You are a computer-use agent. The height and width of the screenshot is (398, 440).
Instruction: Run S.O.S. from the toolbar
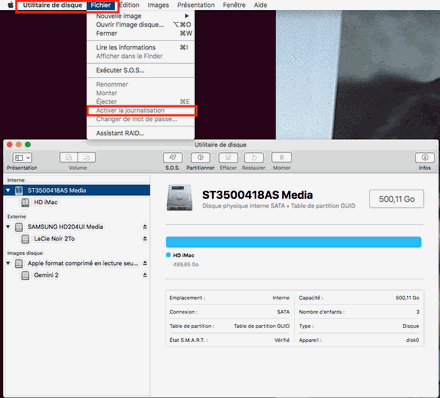coord(173,157)
